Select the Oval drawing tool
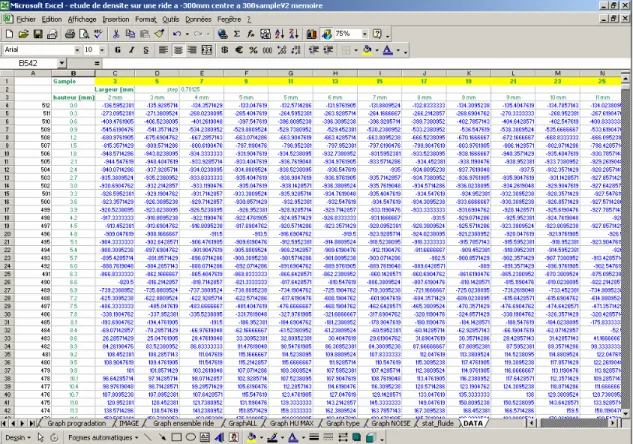The width and height of the screenshot is (633, 444). (x=191, y=438)
